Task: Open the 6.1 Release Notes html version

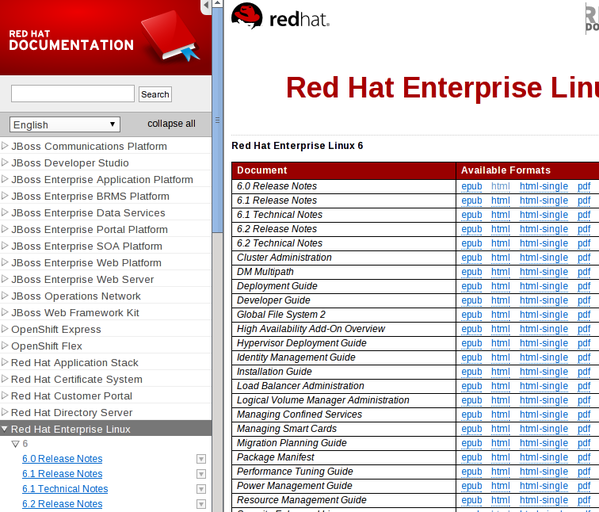Action: (x=500, y=200)
